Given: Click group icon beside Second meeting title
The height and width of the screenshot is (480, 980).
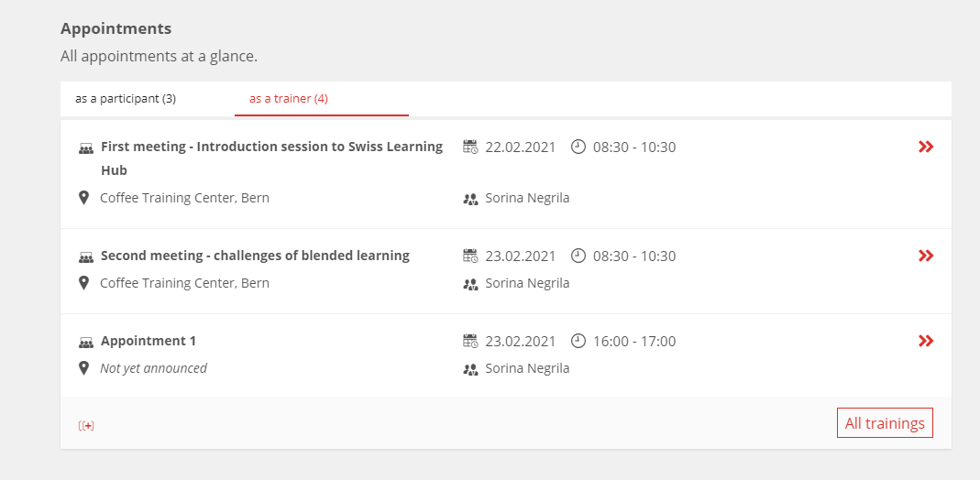Looking at the screenshot, I should (85, 257).
